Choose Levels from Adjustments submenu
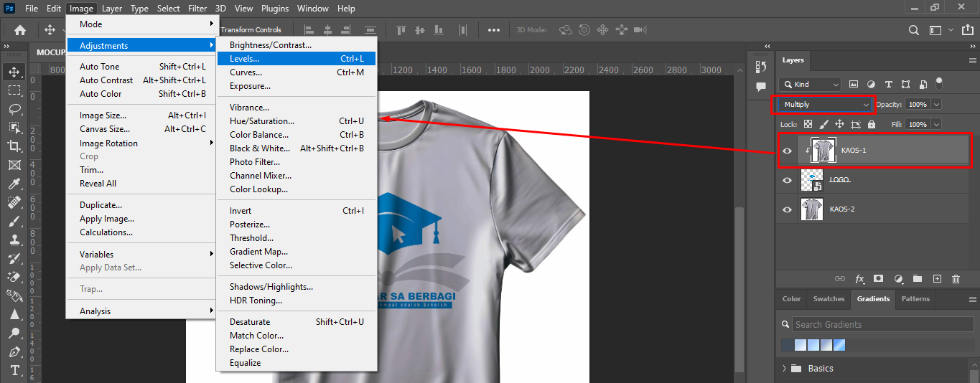This screenshot has width=980, height=383. point(297,59)
